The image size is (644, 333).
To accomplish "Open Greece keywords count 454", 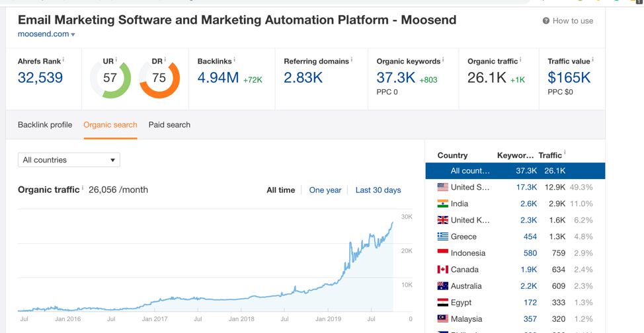I will point(530,237).
